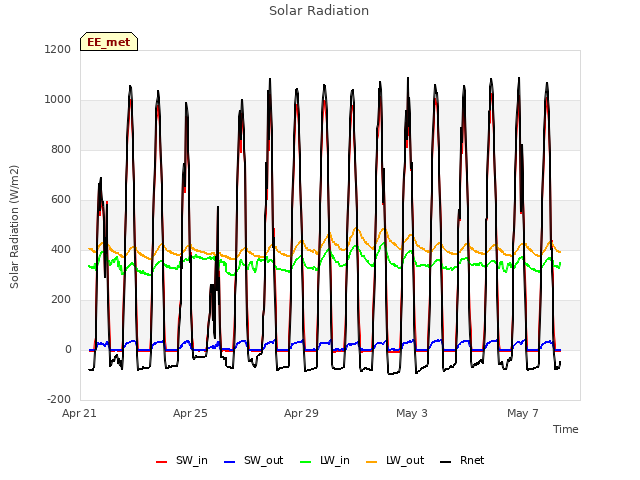Click the 800 y-axis tick label
The width and height of the screenshot is (640, 480).
point(61,149)
